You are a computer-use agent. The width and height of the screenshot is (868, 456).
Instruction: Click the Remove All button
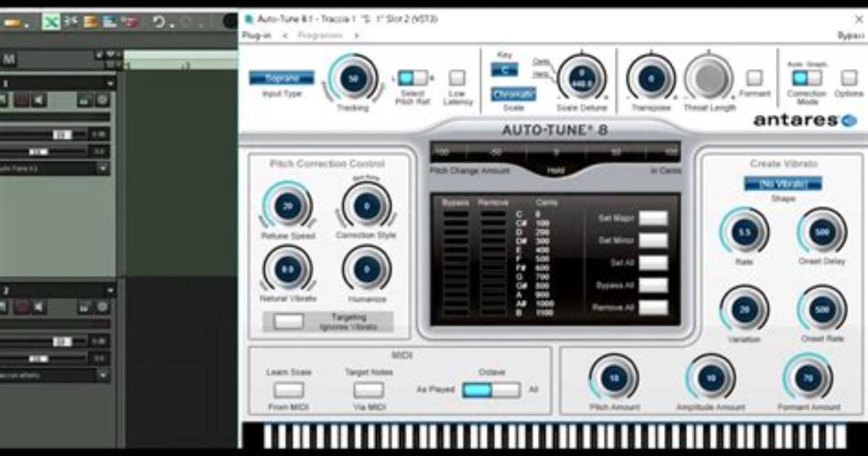point(653,307)
